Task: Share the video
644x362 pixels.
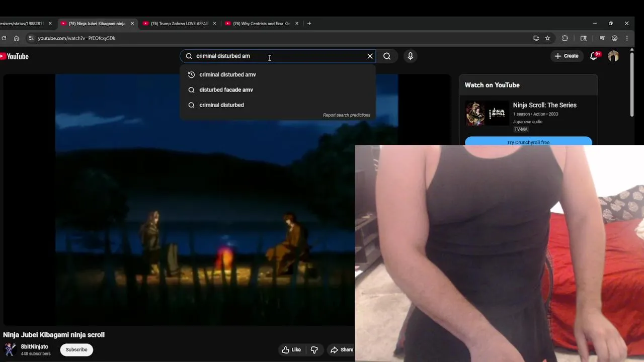Action: [x=342, y=350]
